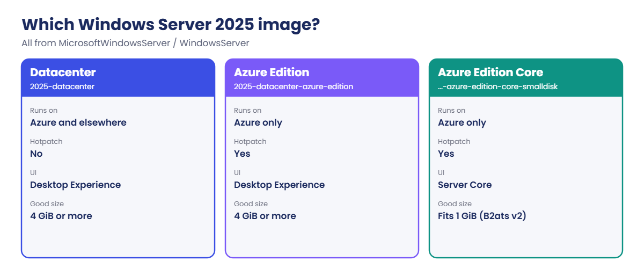Click Hotpatch 'Yes' in the Azure Edition card
Image resolution: width=644 pixels, height=276 pixels.
pyautogui.click(x=242, y=154)
